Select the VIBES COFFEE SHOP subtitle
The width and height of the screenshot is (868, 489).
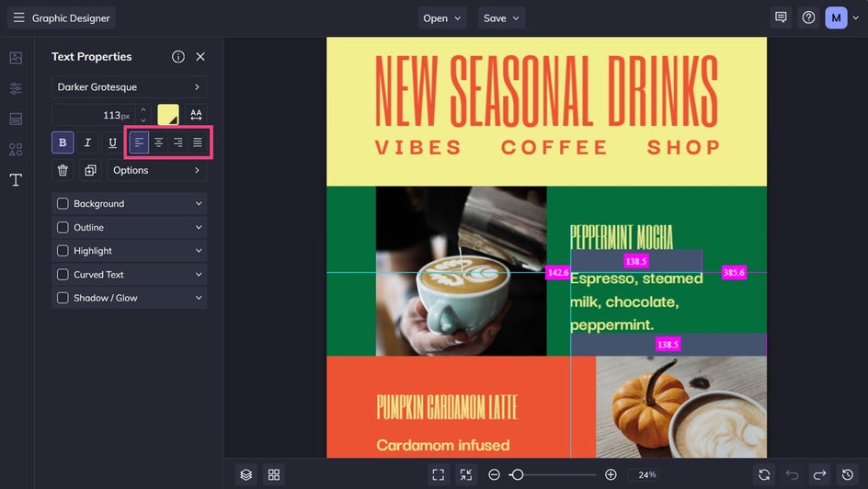tap(547, 148)
